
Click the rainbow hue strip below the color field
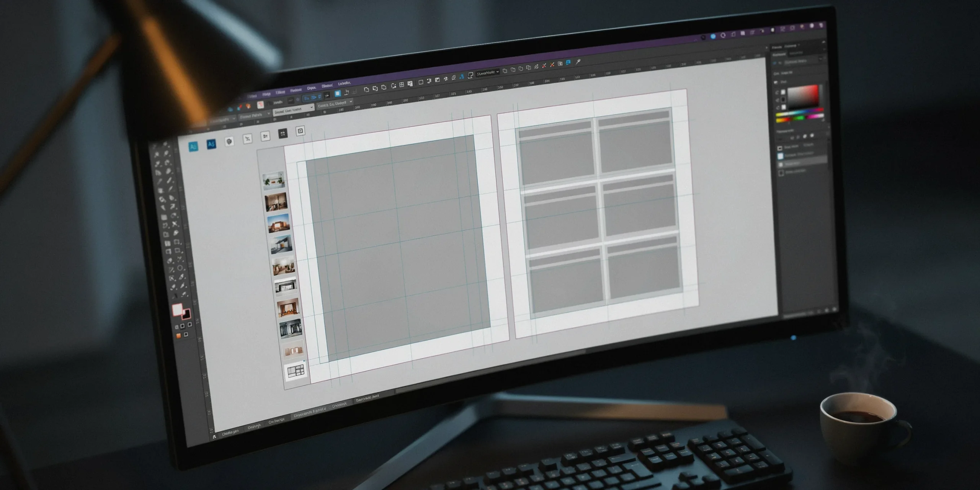coord(799,111)
